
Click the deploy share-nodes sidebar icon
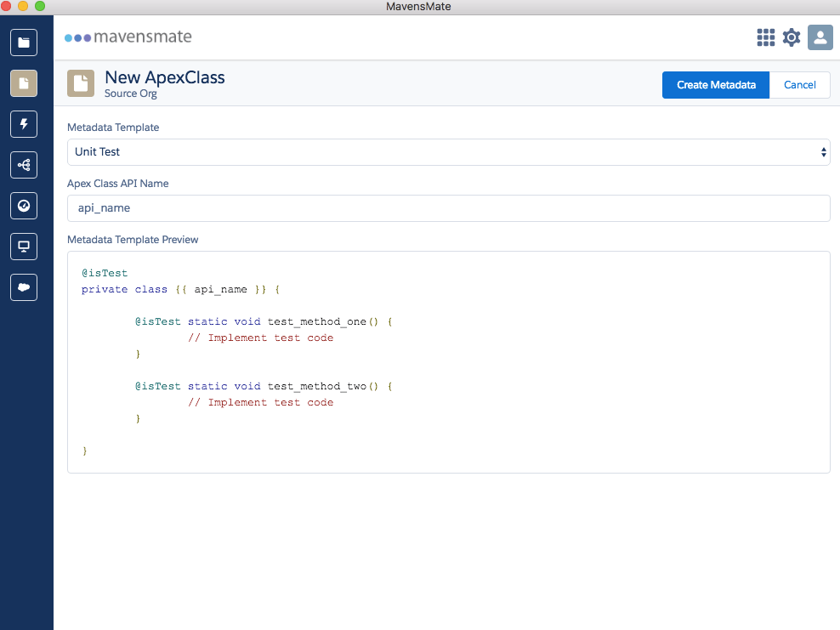coord(24,165)
